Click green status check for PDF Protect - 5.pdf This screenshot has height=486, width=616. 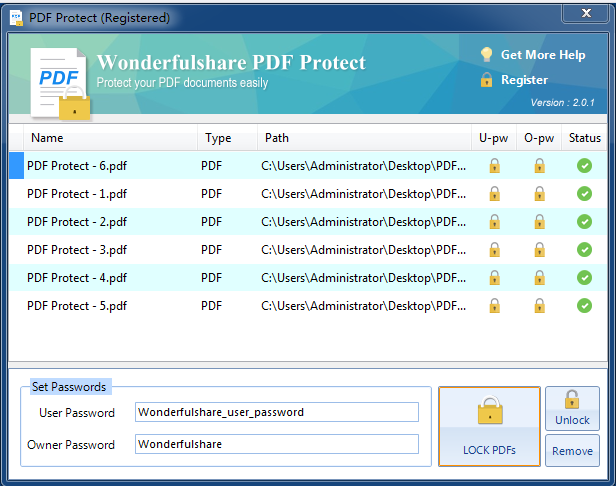(585, 306)
